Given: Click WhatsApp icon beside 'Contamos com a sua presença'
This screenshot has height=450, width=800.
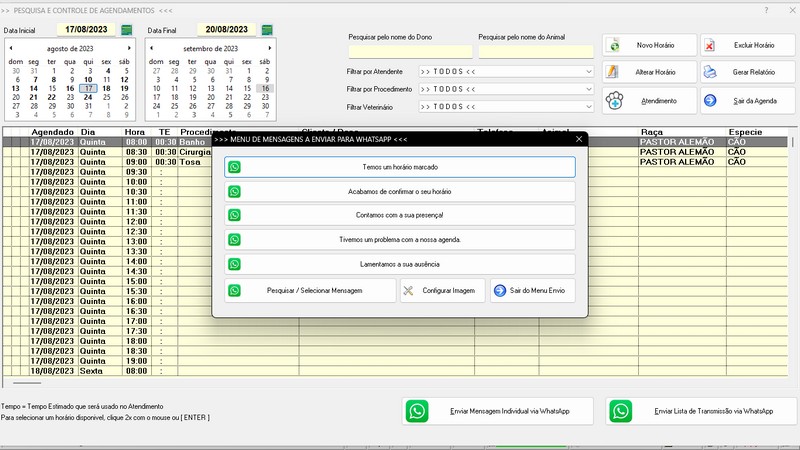Looking at the screenshot, I should (x=235, y=215).
